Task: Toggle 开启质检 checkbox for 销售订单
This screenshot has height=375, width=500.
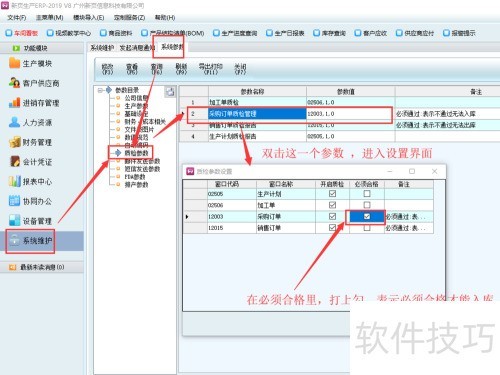Action: click(332, 228)
